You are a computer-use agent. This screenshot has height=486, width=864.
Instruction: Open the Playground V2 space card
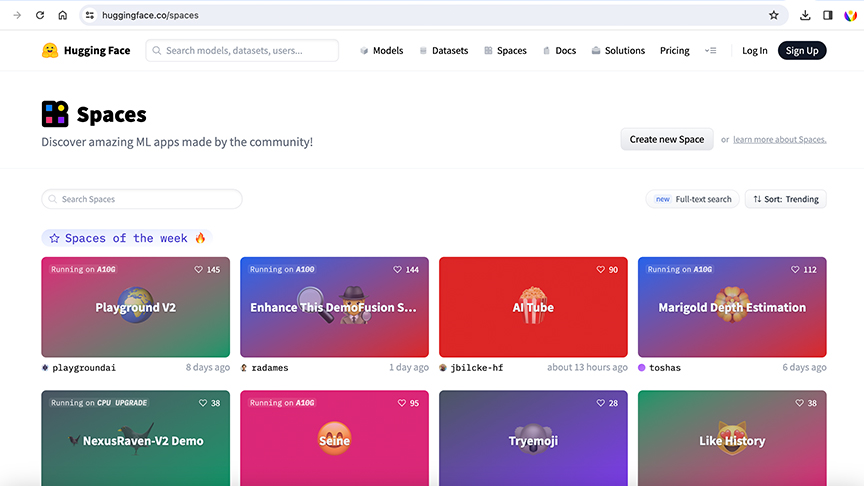tap(136, 307)
